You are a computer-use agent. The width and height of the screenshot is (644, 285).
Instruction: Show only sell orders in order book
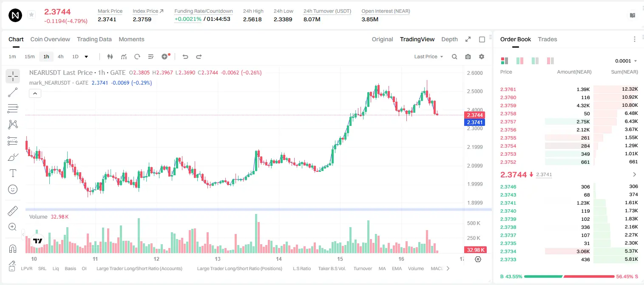[550, 61]
